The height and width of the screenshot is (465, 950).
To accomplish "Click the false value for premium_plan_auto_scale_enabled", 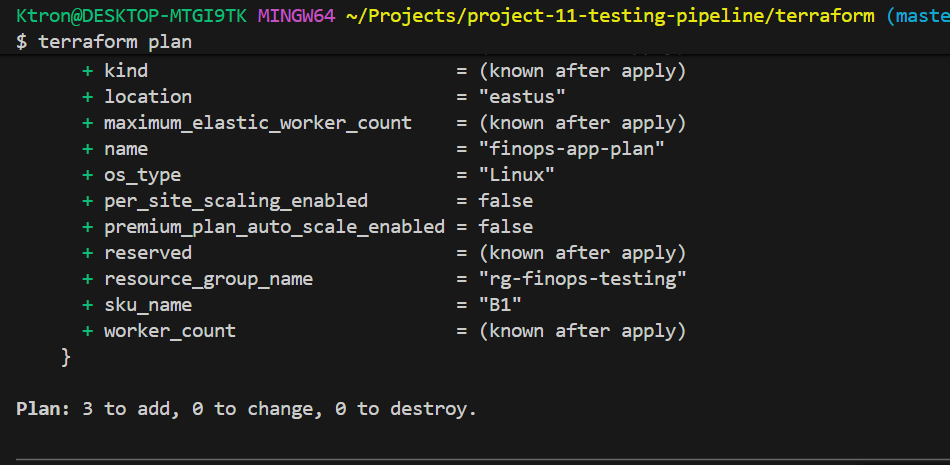I will (x=505, y=227).
